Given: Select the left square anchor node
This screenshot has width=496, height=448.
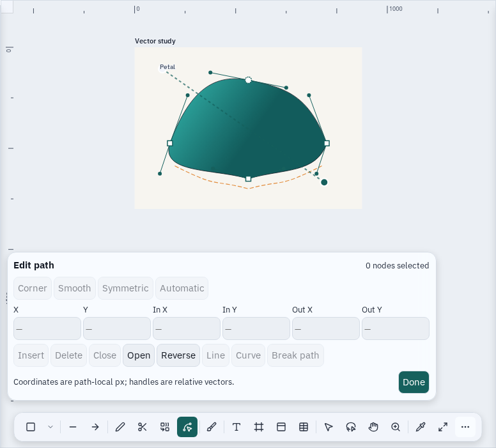Looking at the screenshot, I should (170, 143).
